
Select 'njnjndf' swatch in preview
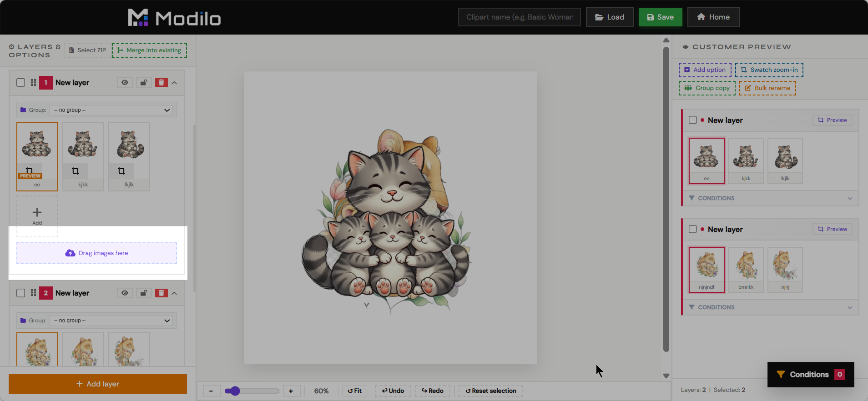[x=707, y=270]
